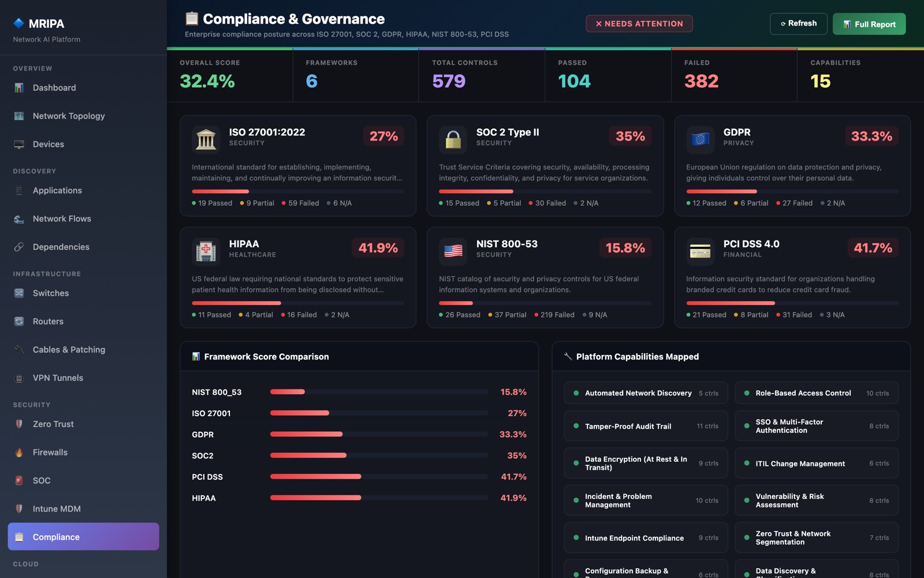924x578 pixels.
Task: Refresh the compliance data
Action: pos(799,24)
